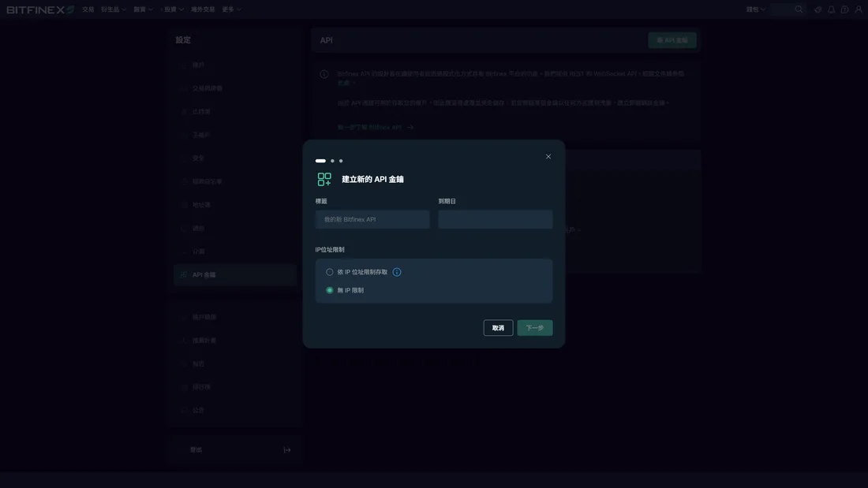The image size is (868, 488).
Task: Open the magnifier search icon in the top bar
Action: click(x=799, y=9)
